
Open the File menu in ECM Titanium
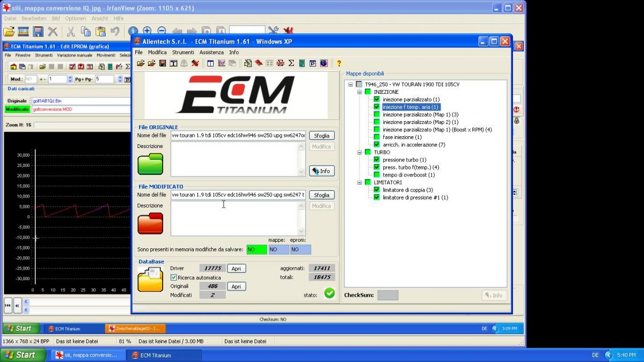(138, 53)
